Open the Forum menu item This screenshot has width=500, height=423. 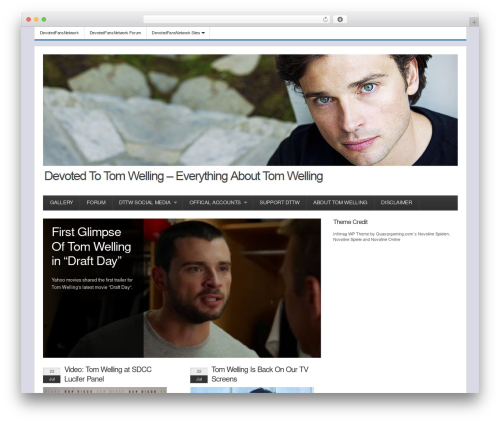(x=96, y=203)
